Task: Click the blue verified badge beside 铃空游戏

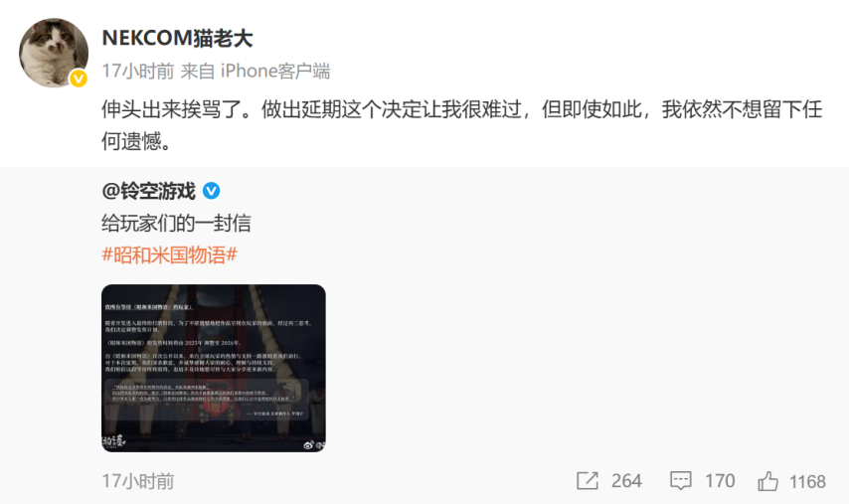Action: coord(211,191)
